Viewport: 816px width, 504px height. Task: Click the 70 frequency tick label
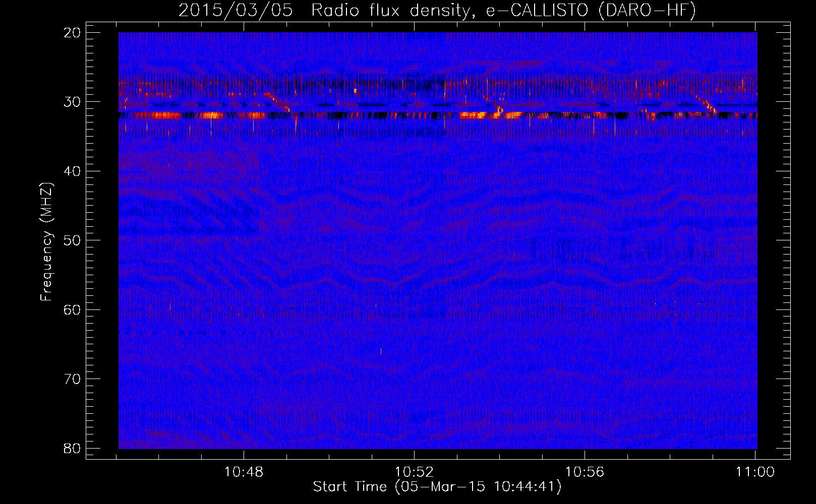click(73, 379)
